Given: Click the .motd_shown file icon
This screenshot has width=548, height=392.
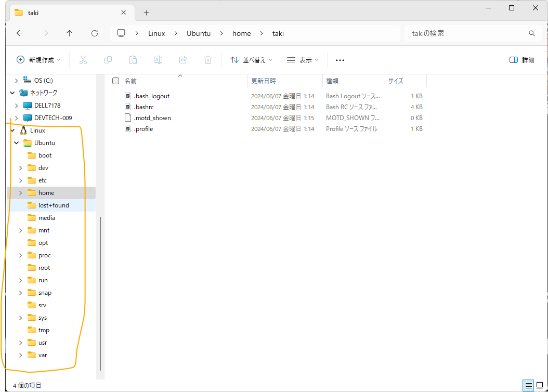Looking at the screenshot, I should (128, 117).
